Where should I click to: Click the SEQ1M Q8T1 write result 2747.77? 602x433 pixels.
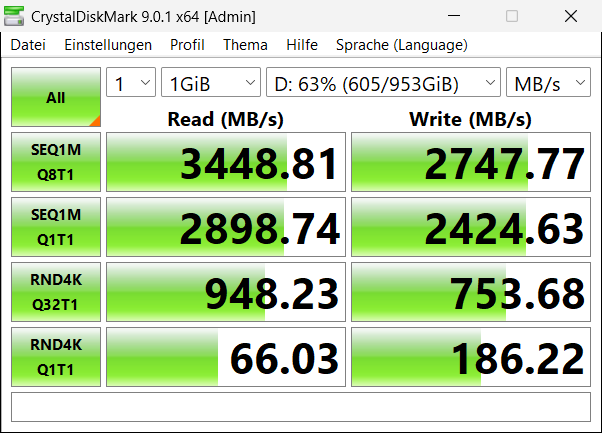[471, 162]
